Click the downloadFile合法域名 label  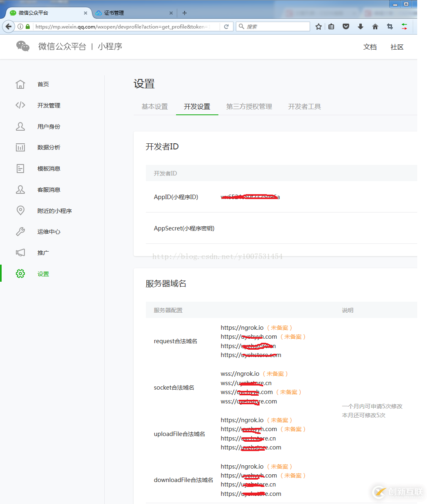[183, 480]
